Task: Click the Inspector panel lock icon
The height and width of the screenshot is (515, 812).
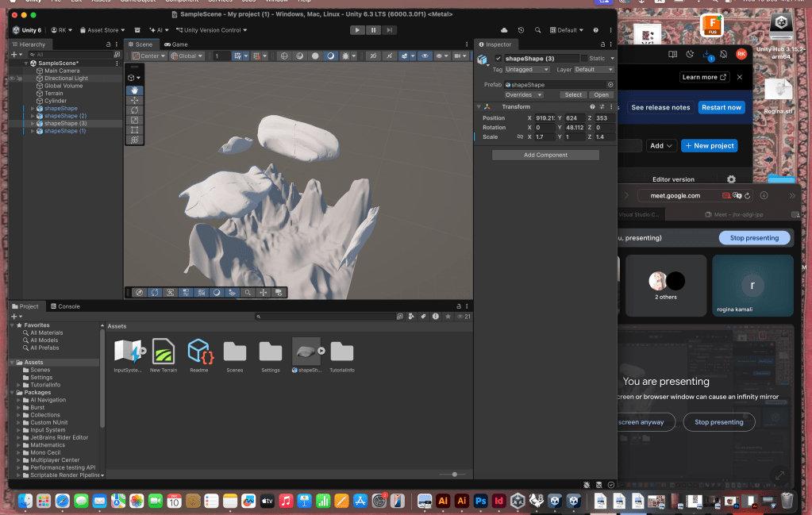Action: [x=602, y=44]
